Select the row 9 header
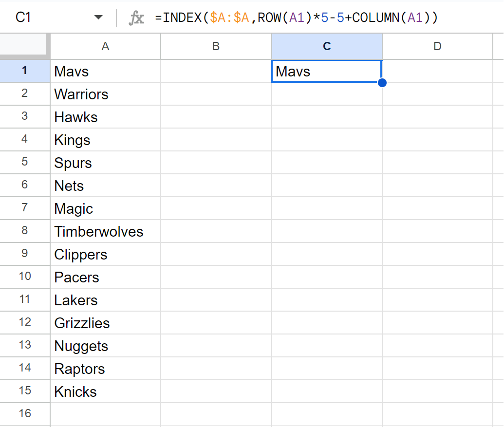 [x=25, y=254]
